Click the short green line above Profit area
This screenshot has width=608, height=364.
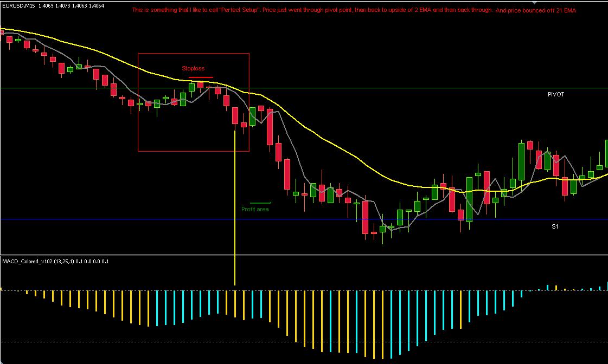(x=260, y=203)
